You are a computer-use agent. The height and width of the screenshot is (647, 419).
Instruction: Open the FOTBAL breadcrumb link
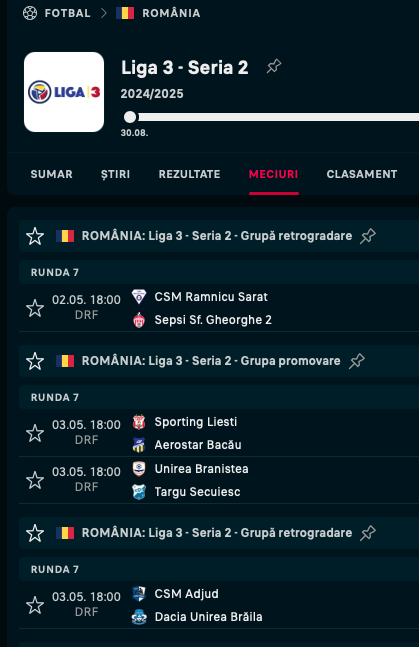pos(67,13)
